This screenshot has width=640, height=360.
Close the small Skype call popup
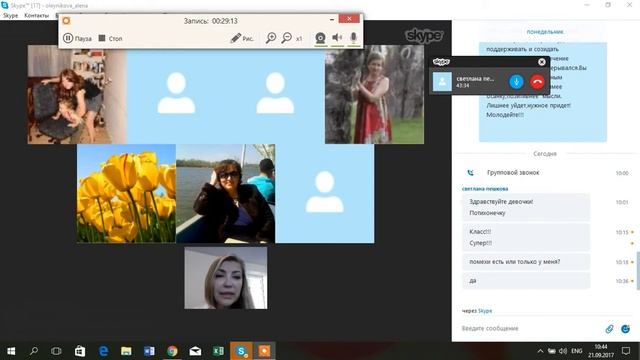click(x=542, y=62)
